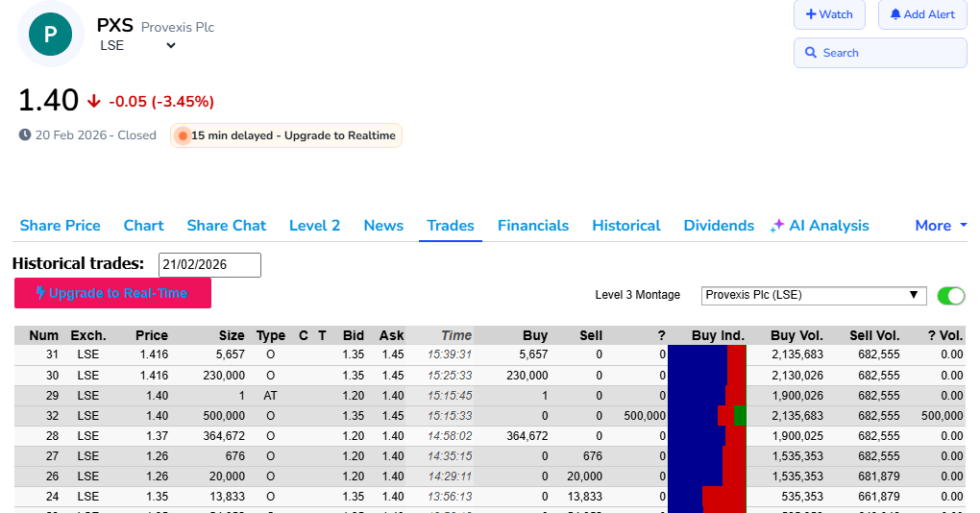Screen dimensions: 980x513
Task: Click the Ask column header
Action: tap(391, 335)
